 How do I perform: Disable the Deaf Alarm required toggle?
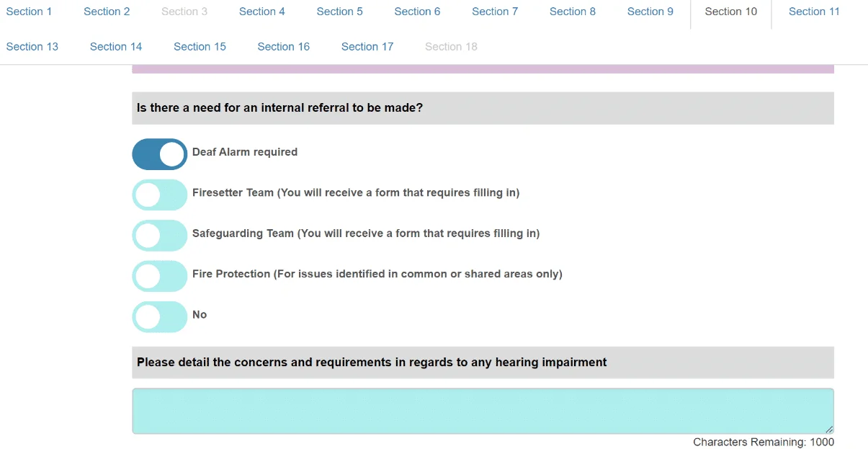(x=159, y=154)
